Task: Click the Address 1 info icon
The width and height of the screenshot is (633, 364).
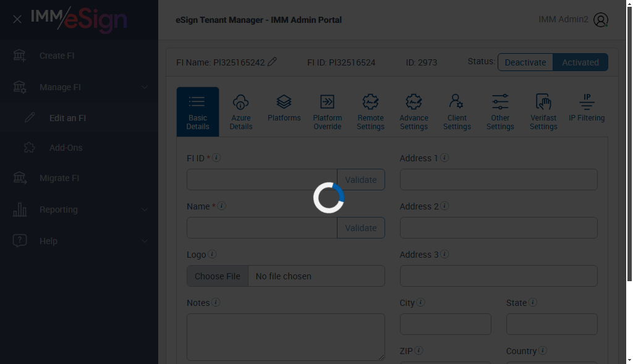Action: [444, 158]
